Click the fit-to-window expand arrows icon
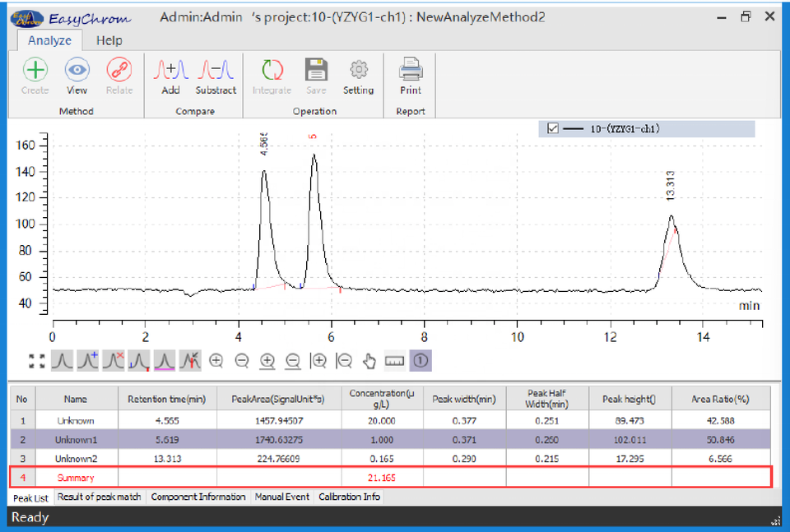This screenshot has height=532, width=790. [37, 361]
